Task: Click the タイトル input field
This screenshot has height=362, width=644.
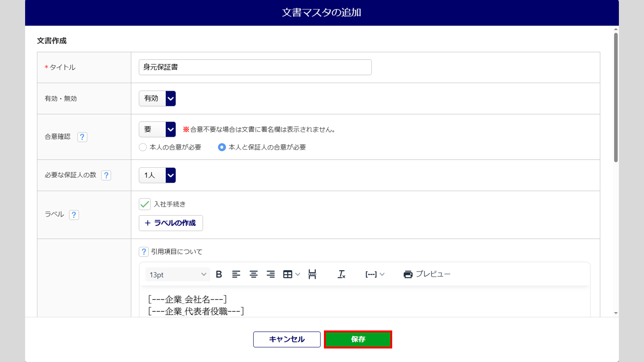Action: [255, 67]
